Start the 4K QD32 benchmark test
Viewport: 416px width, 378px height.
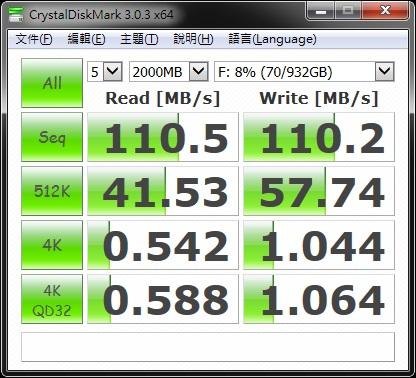click(52, 299)
